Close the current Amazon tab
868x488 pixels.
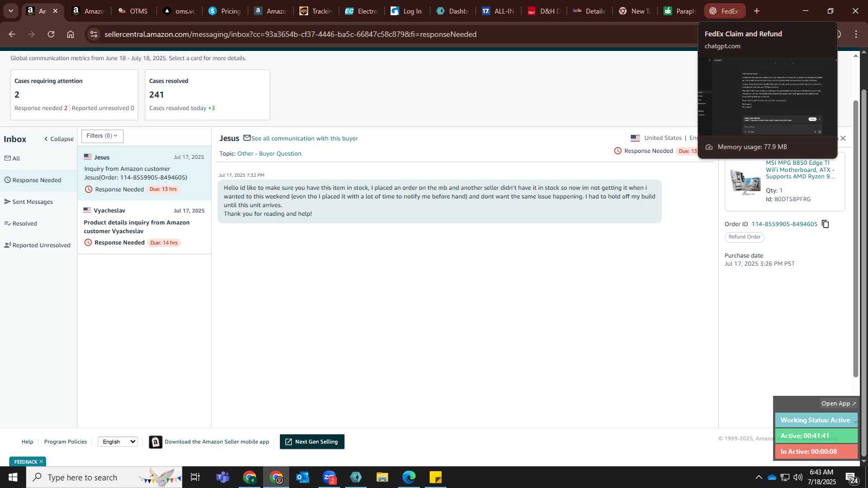click(x=55, y=11)
